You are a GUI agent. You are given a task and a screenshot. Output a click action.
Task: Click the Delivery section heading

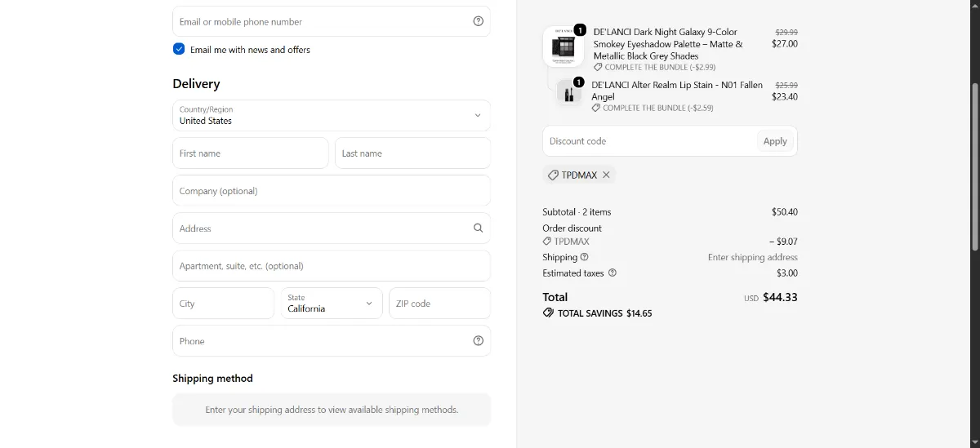point(196,84)
